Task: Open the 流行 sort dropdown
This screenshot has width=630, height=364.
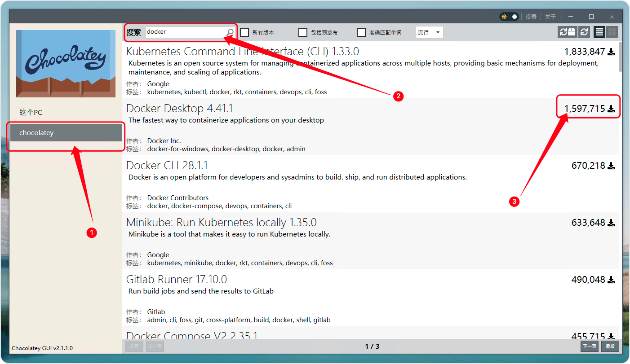Action: pos(429,32)
